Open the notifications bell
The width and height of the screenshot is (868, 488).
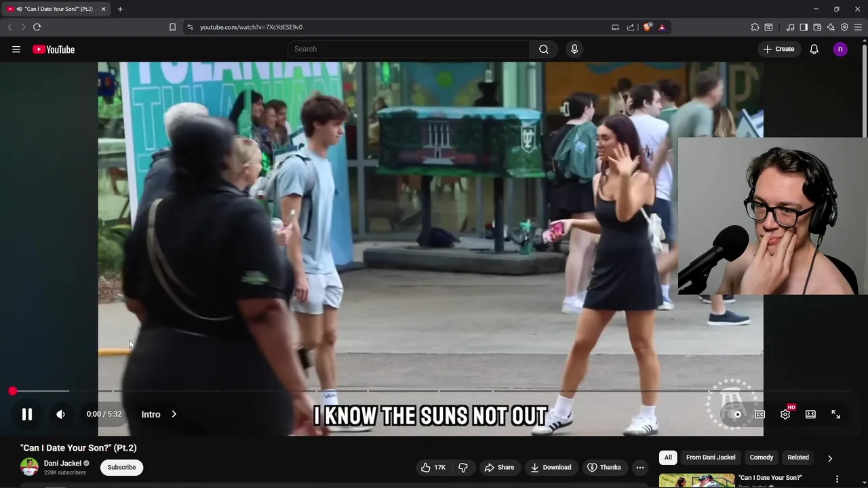[814, 49]
